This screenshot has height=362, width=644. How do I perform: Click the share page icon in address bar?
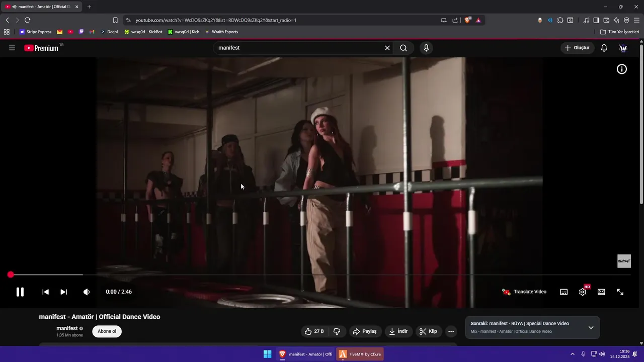455,20
